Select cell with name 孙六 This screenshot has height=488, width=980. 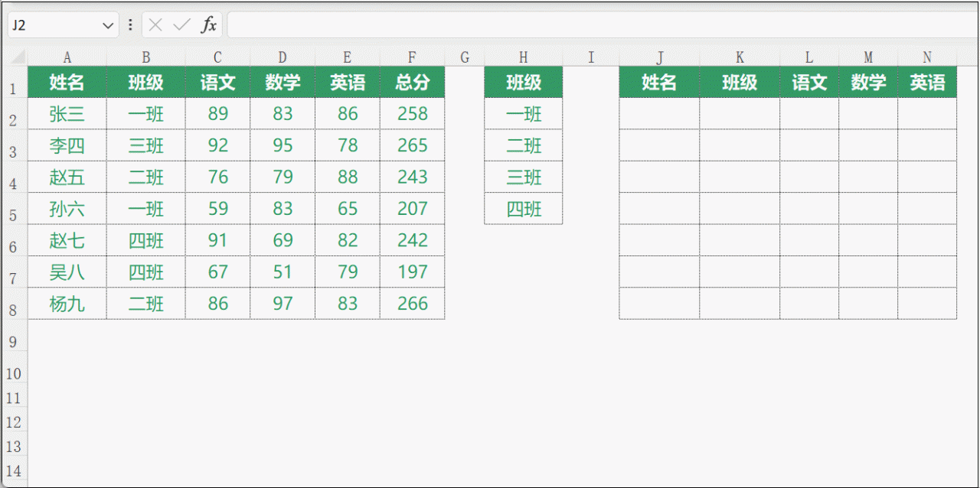67,209
